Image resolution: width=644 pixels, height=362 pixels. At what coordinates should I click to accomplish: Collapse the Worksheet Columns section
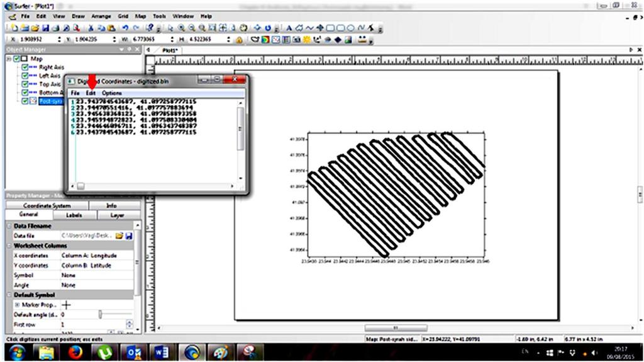[9, 246]
